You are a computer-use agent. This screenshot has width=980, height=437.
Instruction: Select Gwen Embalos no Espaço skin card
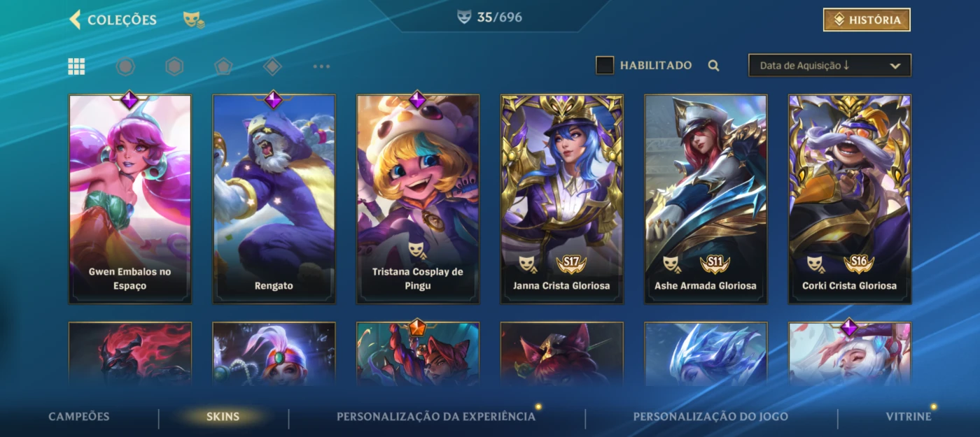click(130, 199)
